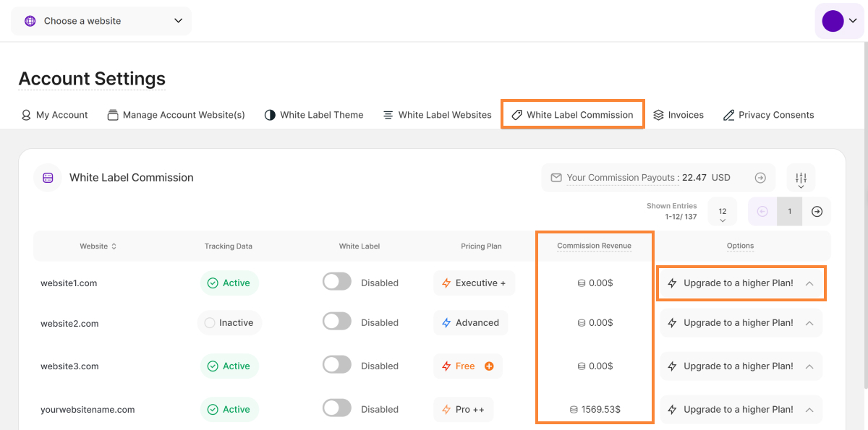
Task: Click the yourwebsitename.com row name
Action: click(88, 410)
